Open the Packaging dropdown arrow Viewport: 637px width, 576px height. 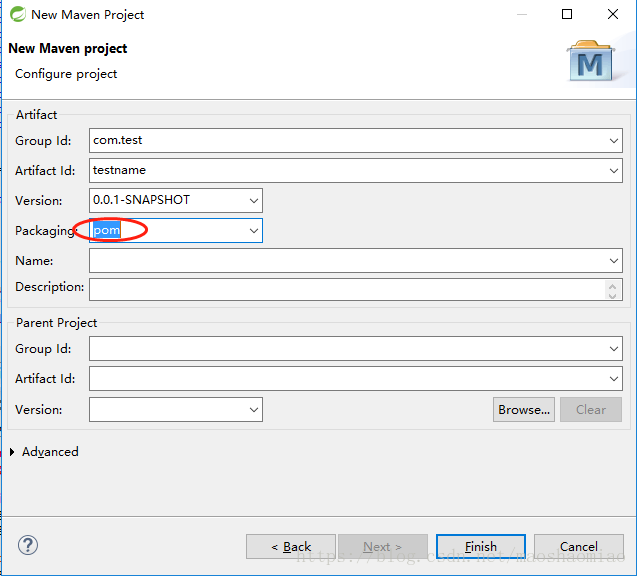point(254,231)
